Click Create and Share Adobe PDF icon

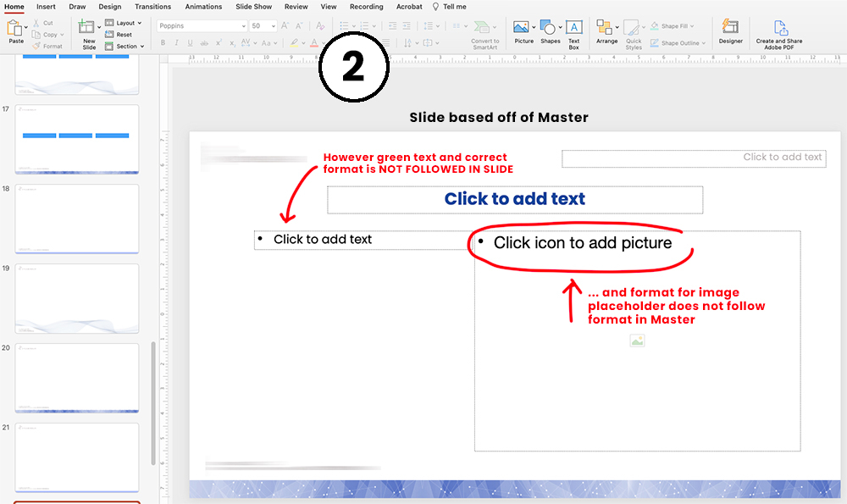(x=779, y=28)
